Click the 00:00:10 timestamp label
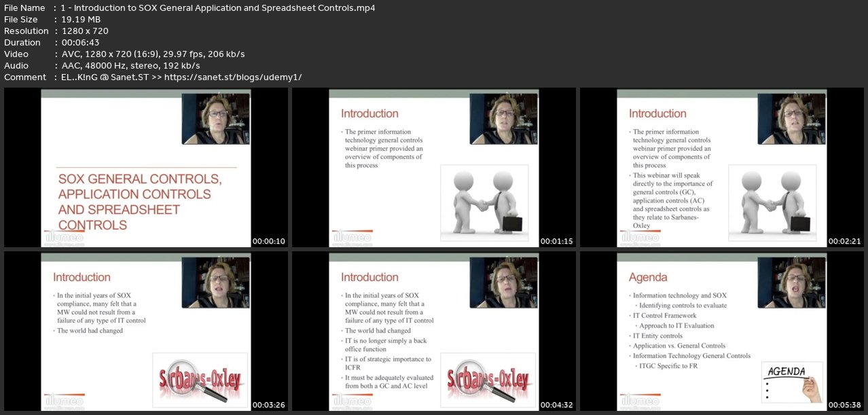 pos(269,241)
